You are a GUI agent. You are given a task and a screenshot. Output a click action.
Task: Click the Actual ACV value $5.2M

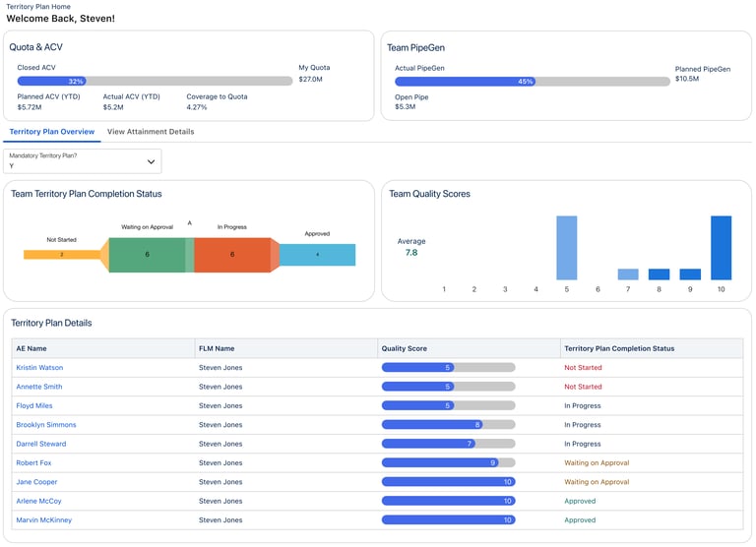click(x=113, y=107)
